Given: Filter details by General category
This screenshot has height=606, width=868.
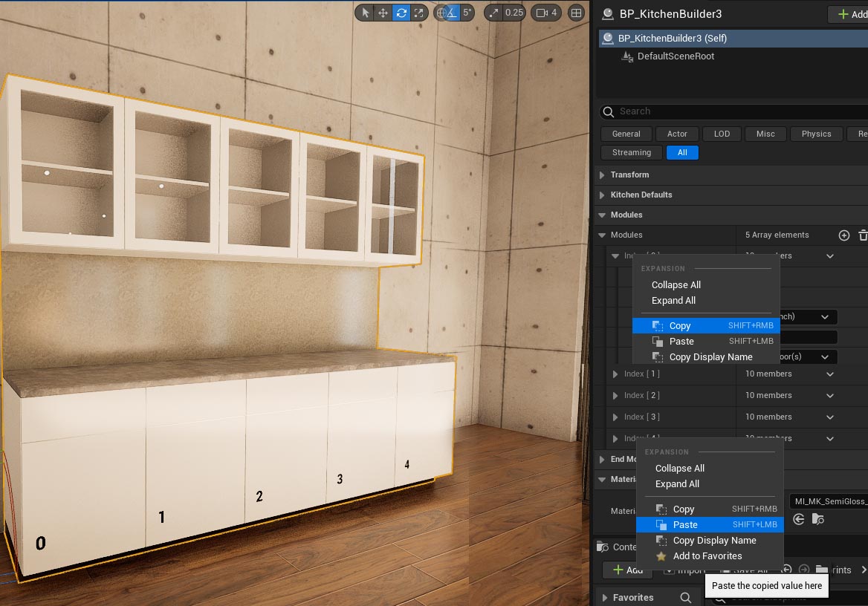Looking at the screenshot, I should [x=626, y=134].
